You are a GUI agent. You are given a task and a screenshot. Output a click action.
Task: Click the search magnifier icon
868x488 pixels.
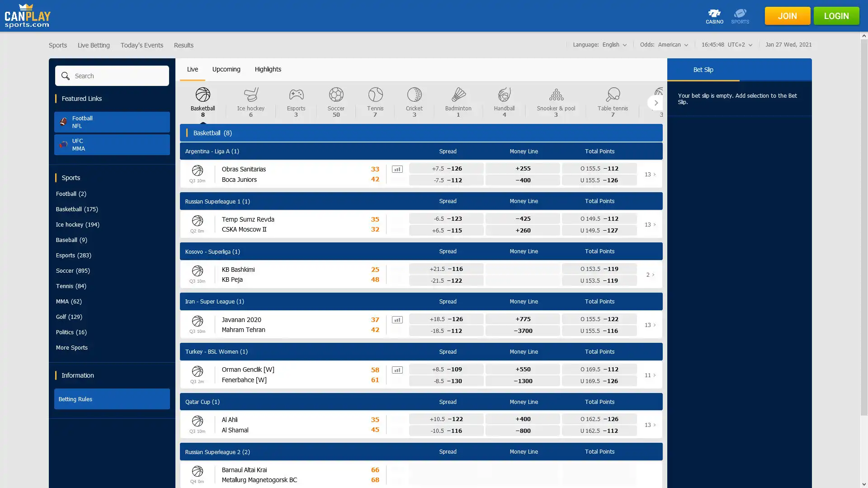tap(66, 76)
